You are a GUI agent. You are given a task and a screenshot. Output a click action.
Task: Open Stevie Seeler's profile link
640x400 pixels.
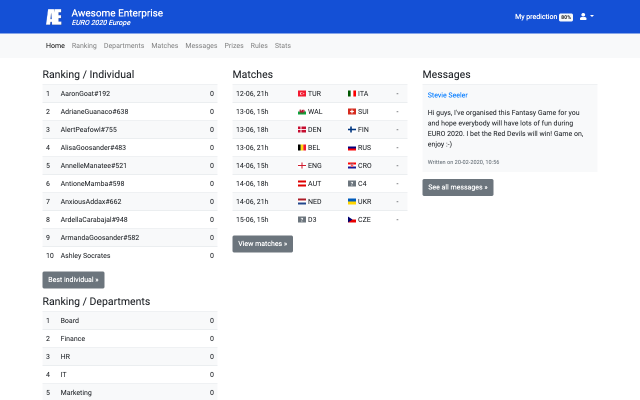click(x=446, y=95)
